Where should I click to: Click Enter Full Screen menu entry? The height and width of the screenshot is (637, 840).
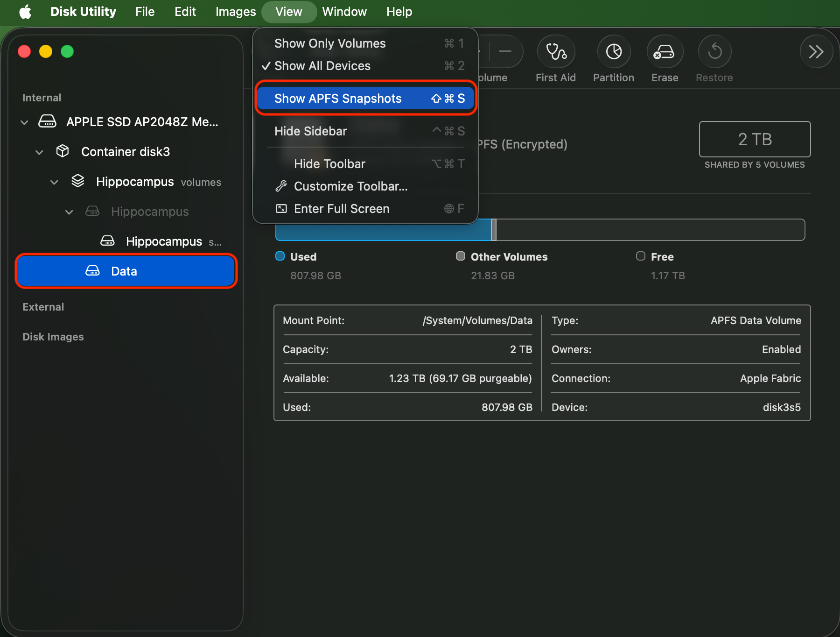click(341, 209)
